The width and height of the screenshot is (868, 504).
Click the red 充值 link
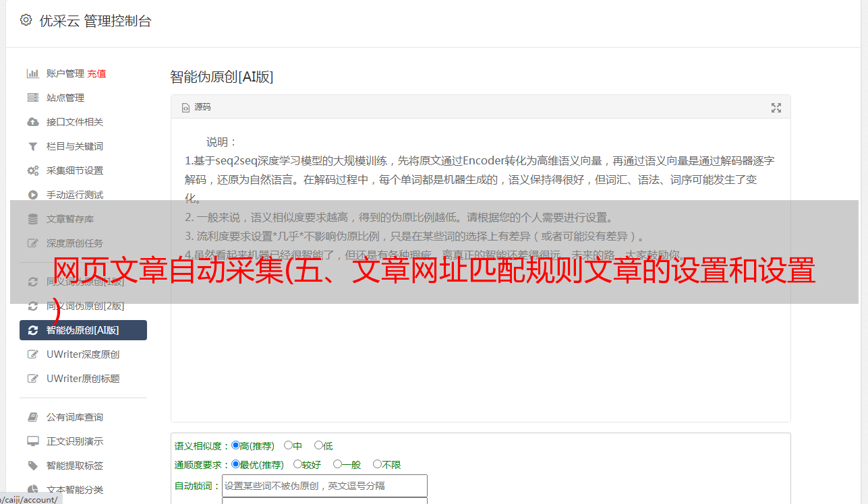coord(96,73)
